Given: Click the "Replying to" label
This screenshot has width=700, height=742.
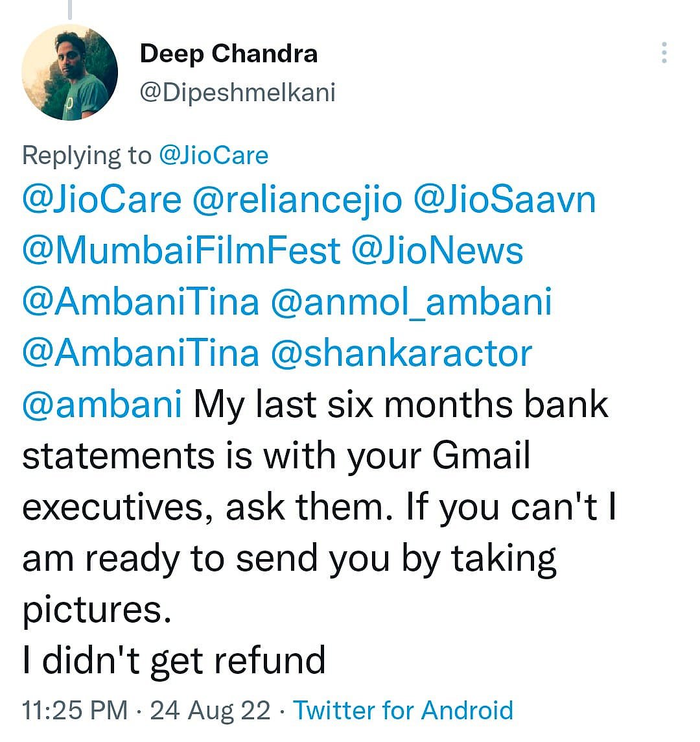Looking at the screenshot, I should [86, 156].
